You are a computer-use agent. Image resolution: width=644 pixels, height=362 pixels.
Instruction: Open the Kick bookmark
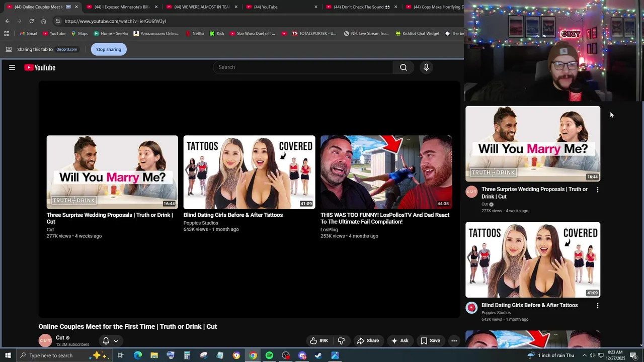[x=217, y=34]
